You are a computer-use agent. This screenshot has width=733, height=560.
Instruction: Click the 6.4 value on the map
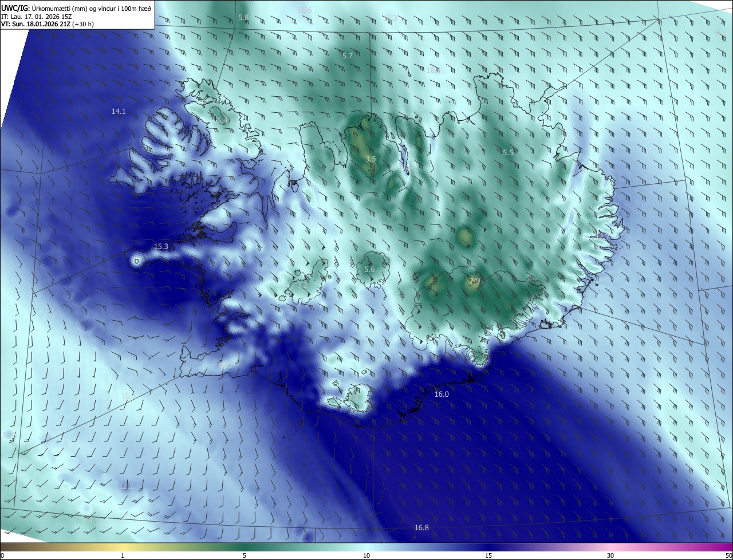pos(223,121)
